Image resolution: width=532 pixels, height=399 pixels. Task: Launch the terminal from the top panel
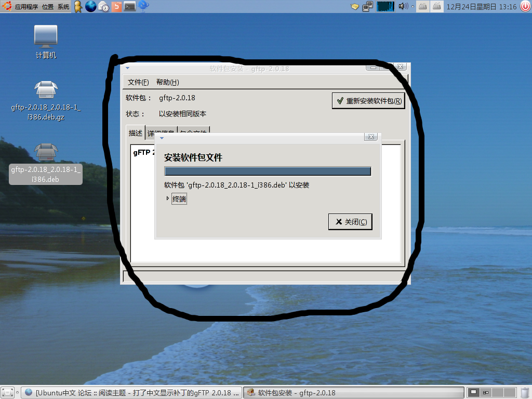tap(129, 6)
